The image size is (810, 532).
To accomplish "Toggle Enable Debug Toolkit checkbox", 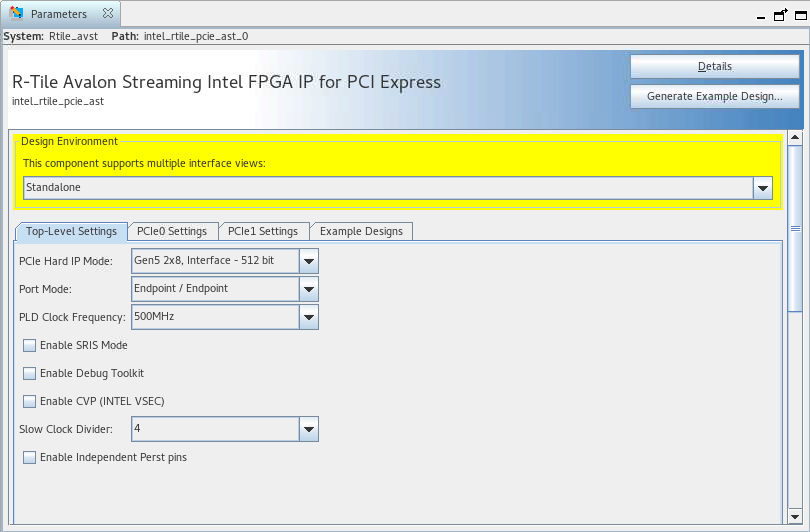I will pyautogui.click(x=30, y=374).
